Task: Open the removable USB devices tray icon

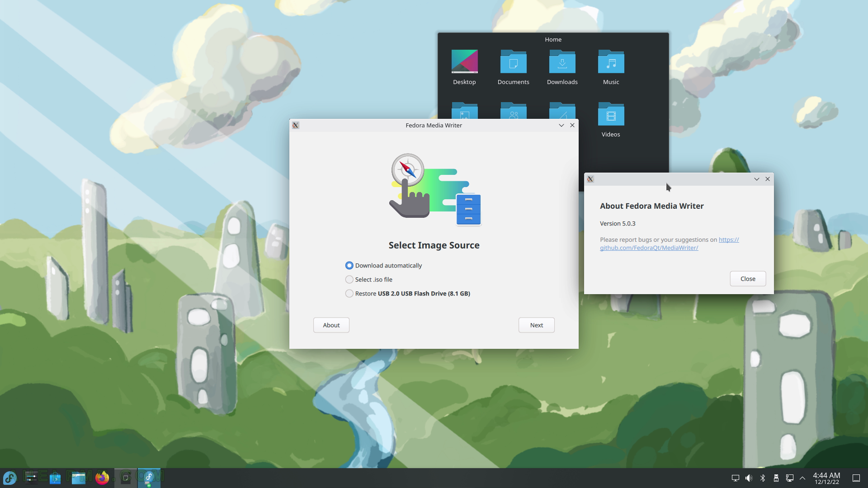Action: (x=776, y=478)
